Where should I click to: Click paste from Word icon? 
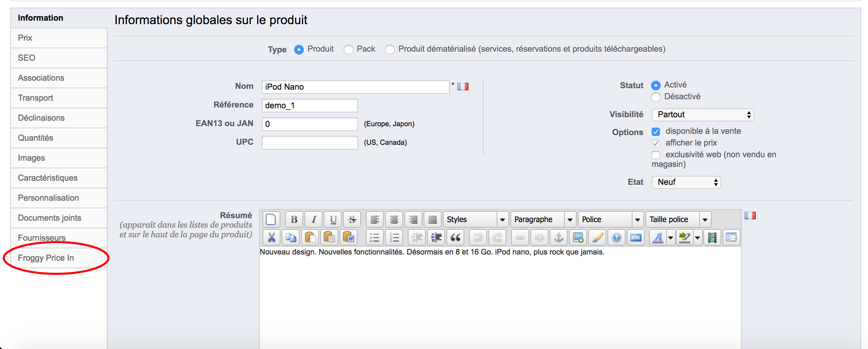point(349,237)
